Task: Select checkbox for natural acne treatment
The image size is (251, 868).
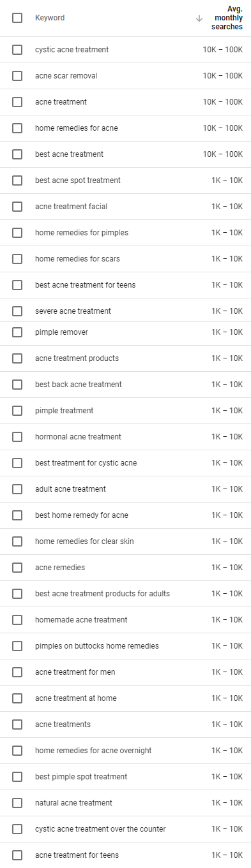Action: point(17,803)
